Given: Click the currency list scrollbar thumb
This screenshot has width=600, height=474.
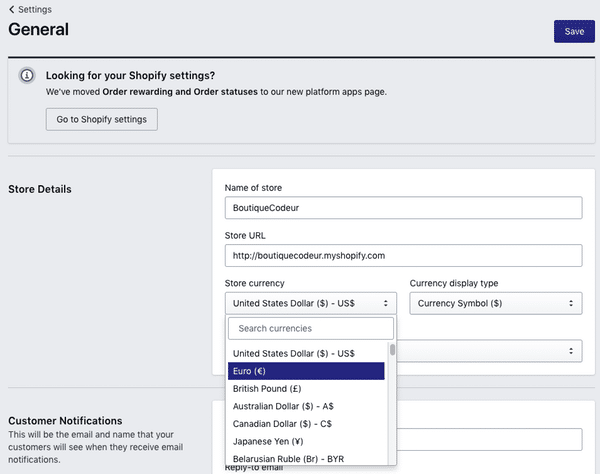Looking at the screenshot, I should point(392,350).
